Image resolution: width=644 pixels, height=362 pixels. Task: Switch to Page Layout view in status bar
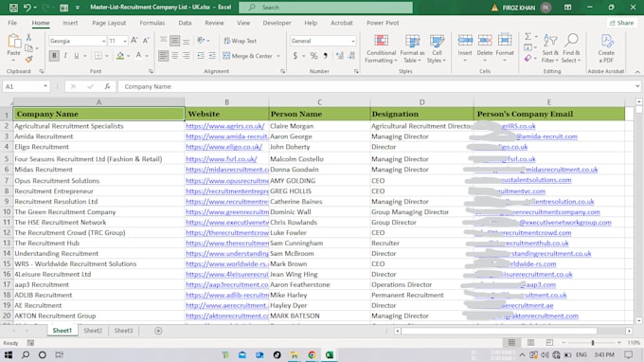point(530,343)
